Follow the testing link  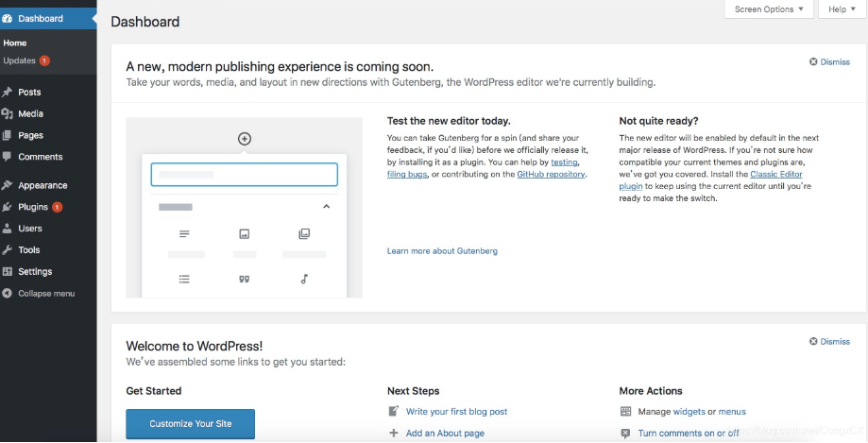click(564, 162)
